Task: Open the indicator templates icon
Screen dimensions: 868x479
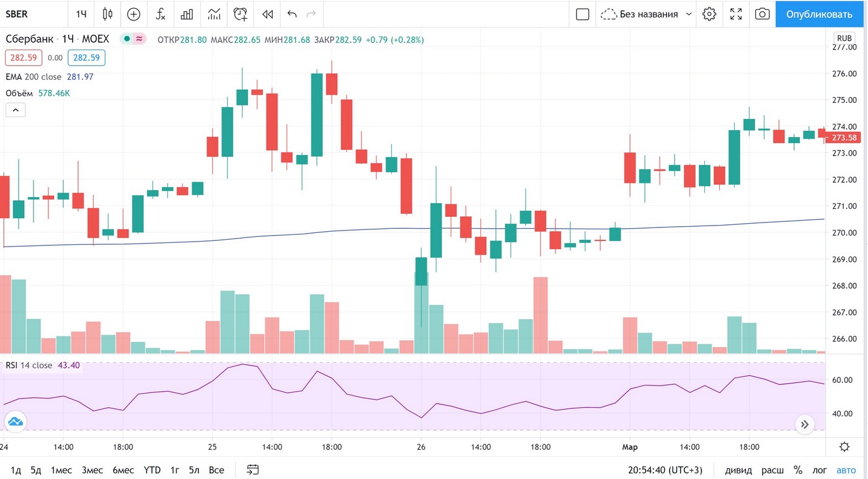Action: (x=214, y=14)
